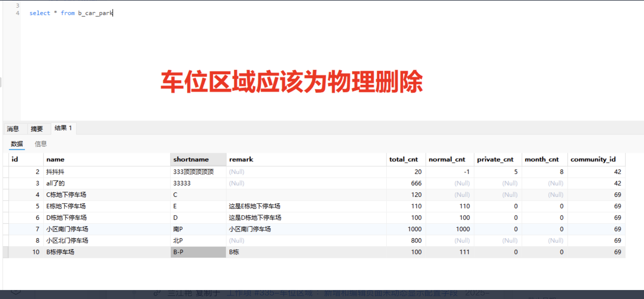644x299 pixels.
Task: Click line number 4 in the editor gutter
Action: click(x=17, y=13)
